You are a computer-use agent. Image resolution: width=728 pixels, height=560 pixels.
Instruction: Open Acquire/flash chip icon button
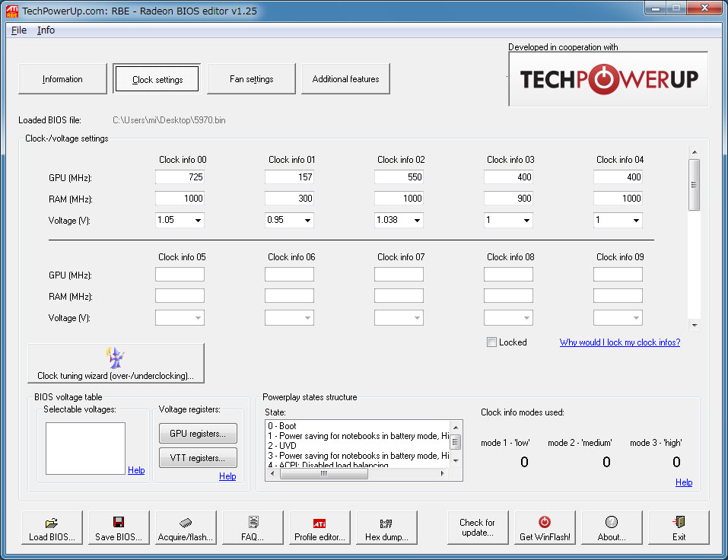click(186, 523)
